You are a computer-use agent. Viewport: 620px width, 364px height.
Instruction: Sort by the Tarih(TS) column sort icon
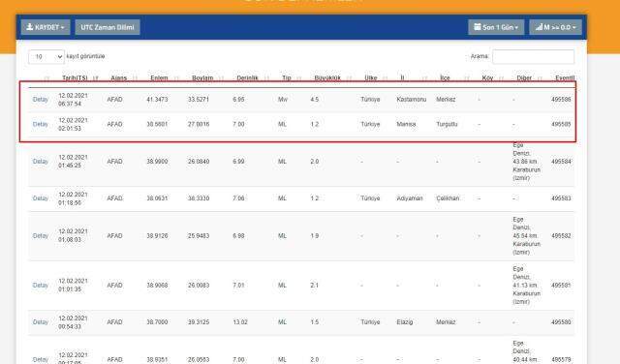tap(95, 78)
